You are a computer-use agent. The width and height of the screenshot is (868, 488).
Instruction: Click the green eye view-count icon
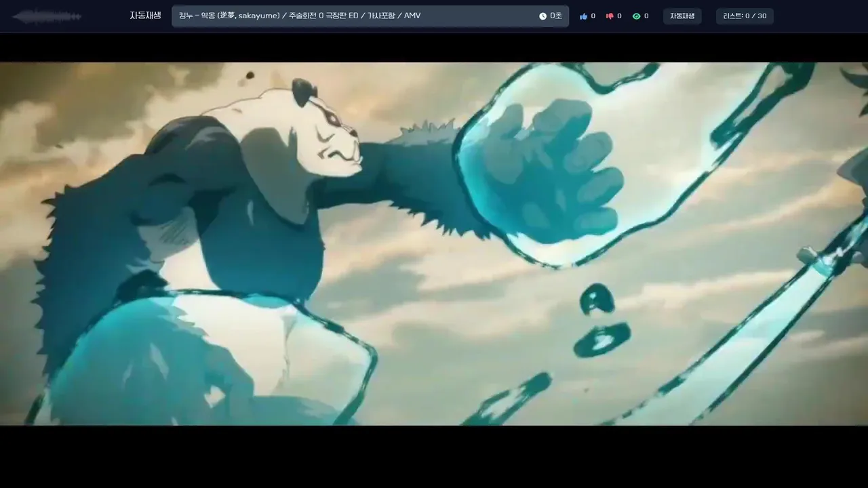coord(636,16)
